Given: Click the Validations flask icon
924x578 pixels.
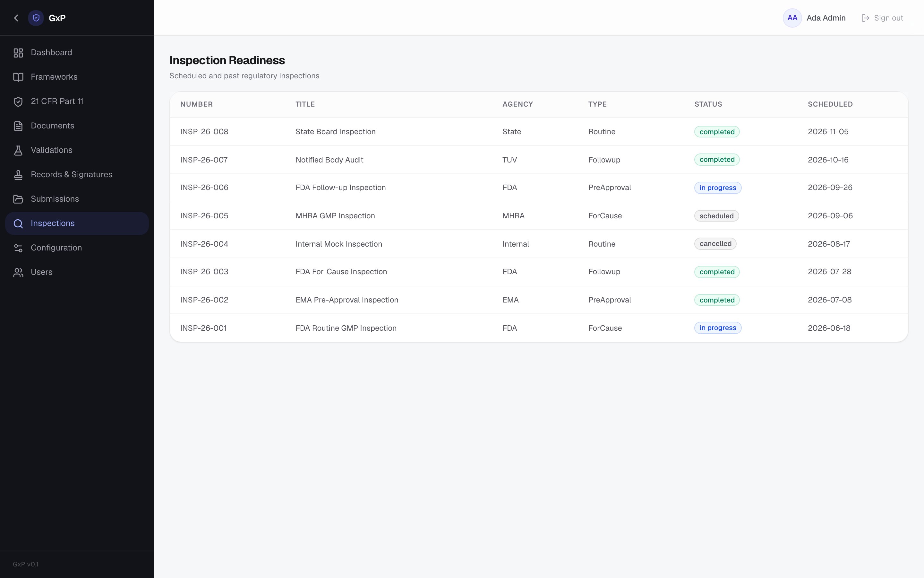Looking at the screenshot, I should click(18, 151).
